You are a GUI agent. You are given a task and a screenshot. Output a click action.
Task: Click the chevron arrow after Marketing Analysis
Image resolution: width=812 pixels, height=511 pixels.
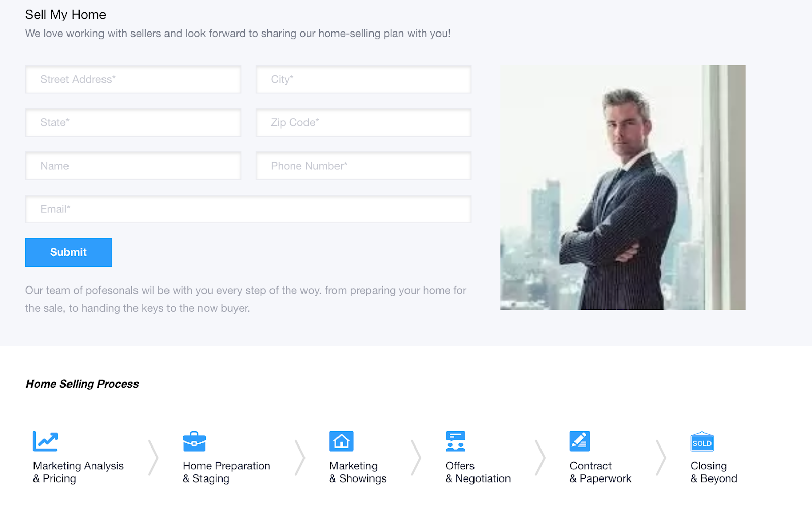153,458
